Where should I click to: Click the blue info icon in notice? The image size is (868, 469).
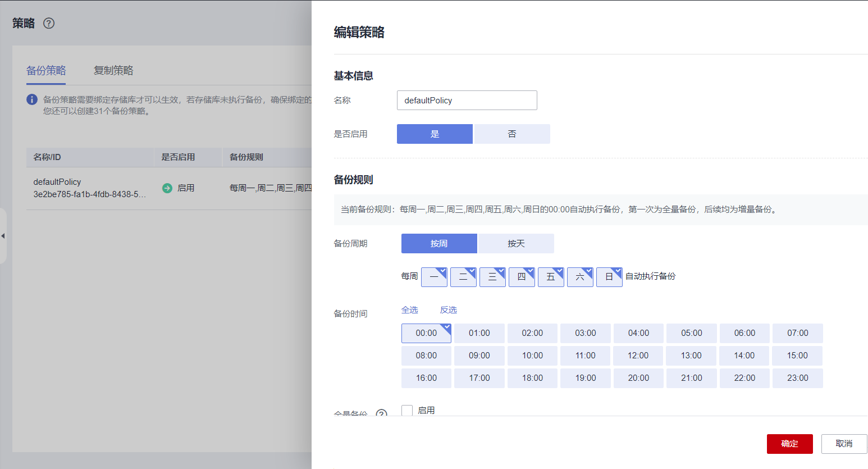[x=32, y=100]
